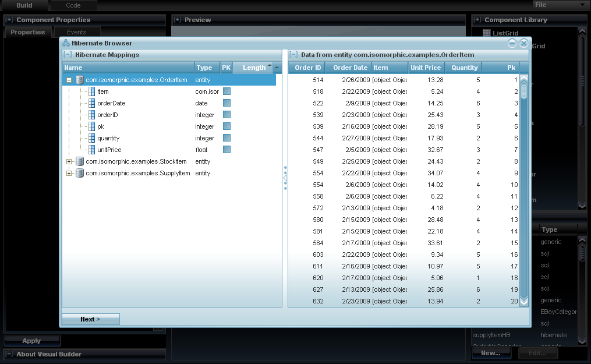
Task: Select the data row with Order ID 603
Action: tap(404, 255)
